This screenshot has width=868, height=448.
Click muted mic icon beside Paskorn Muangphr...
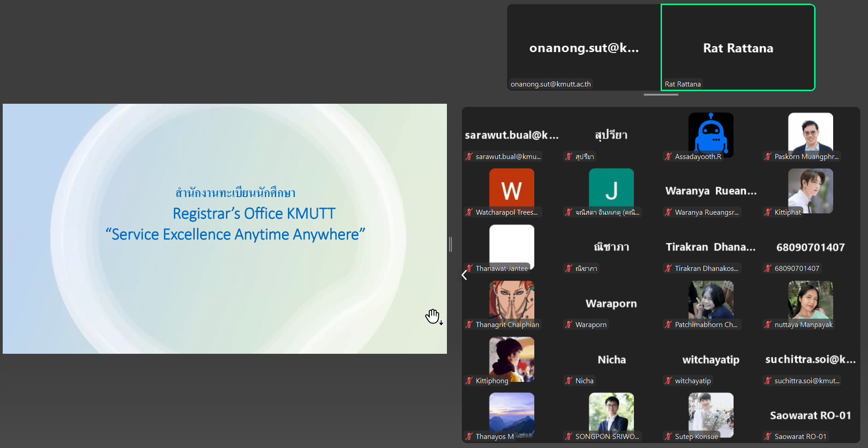point(768,157)
